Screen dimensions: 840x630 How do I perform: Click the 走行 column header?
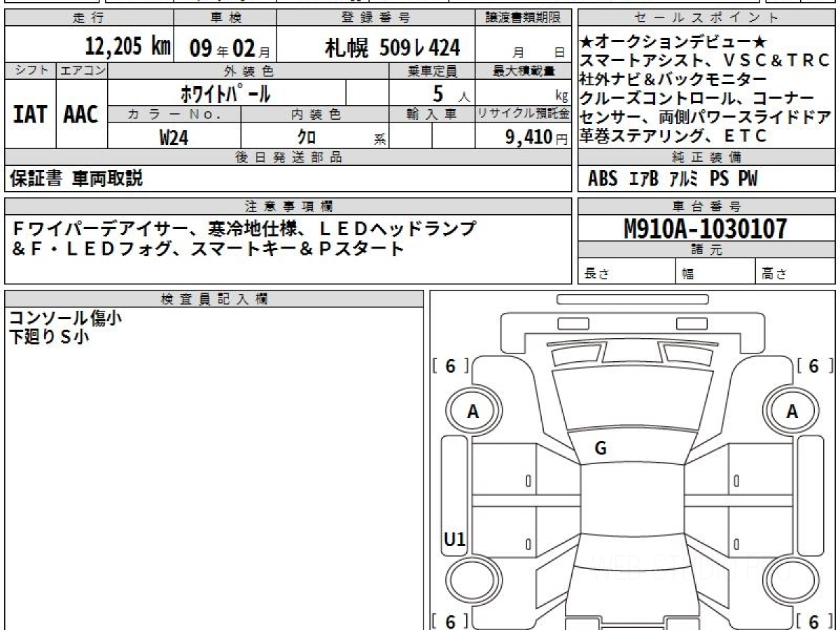[88, 18]
